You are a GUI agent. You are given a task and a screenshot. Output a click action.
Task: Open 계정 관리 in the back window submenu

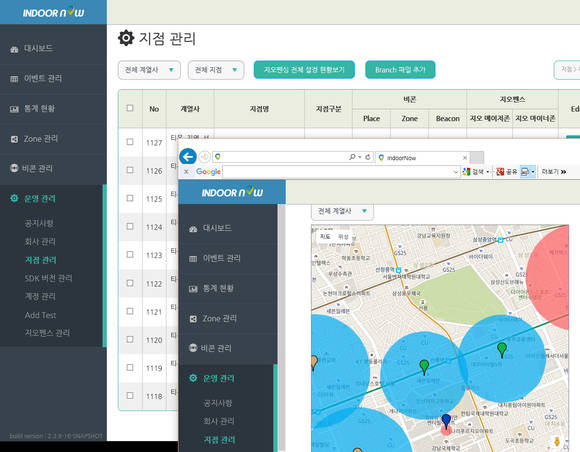(40, 297)
